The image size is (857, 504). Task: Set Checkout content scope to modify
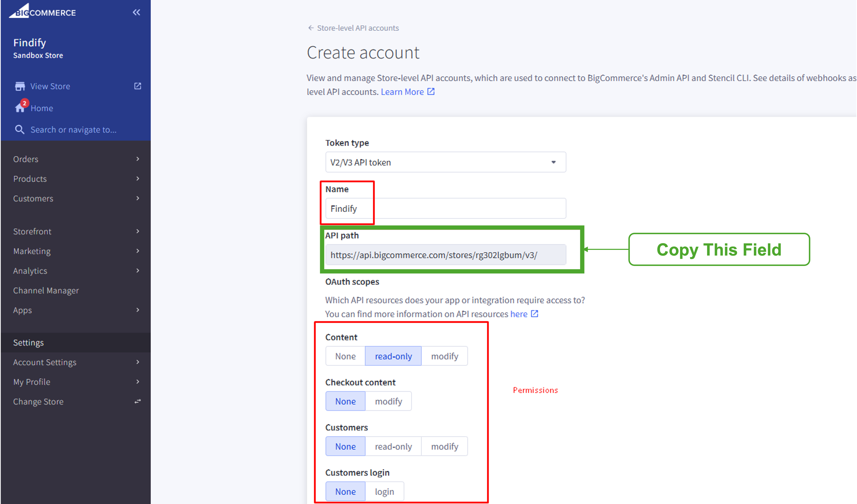click(388, 401)
